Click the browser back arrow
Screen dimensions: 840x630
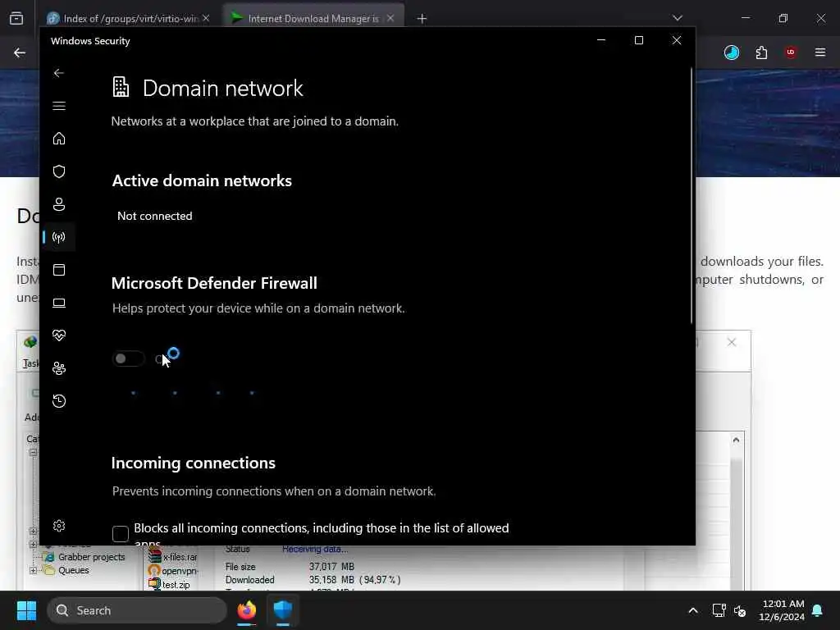(20, 52)
